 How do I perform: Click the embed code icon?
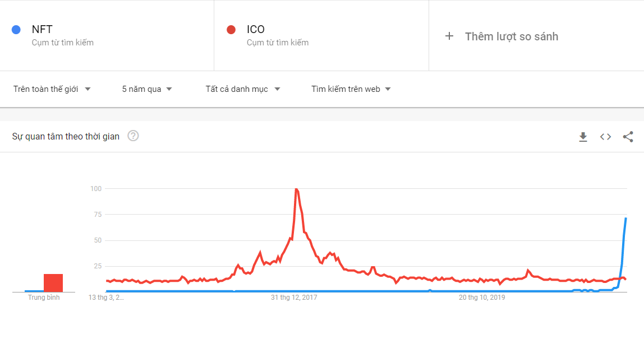(605, 137)
